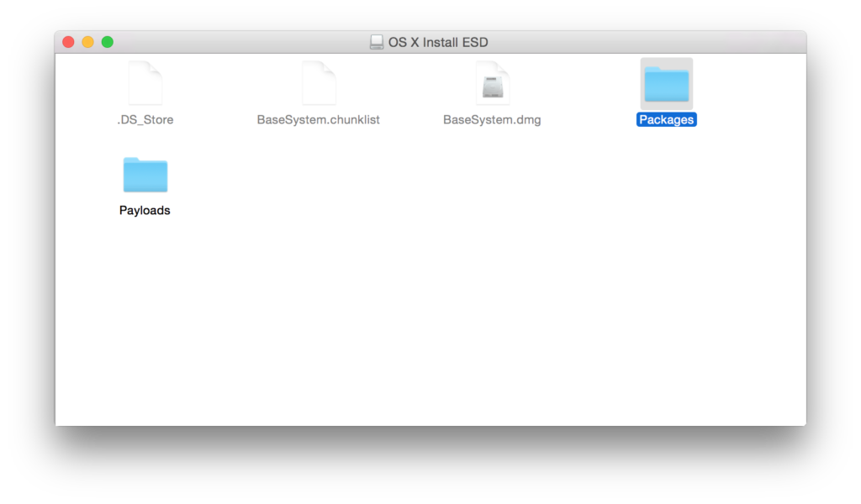Select the .DS_Store file icon
The height and width of the screenshot is (504, 861).
click(x=145, y=83)
